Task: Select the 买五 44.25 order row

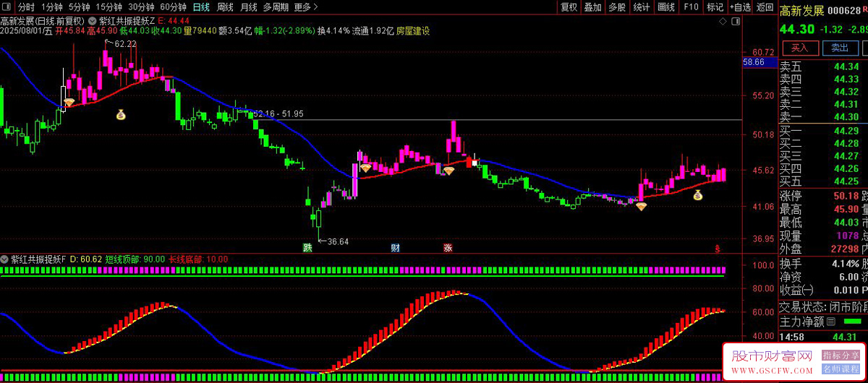Action: click(822, 181)
